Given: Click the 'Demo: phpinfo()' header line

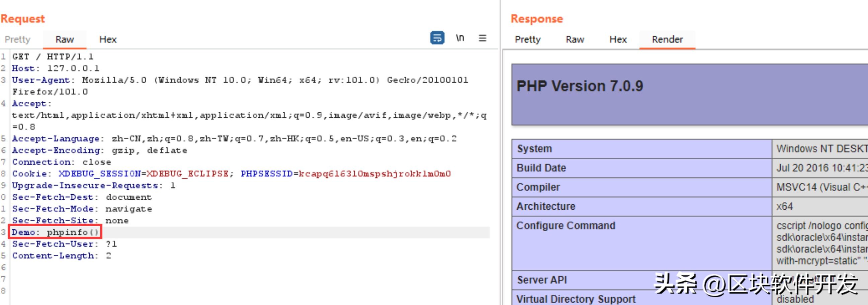Looking at the screenshot, I should coord(56,232).
